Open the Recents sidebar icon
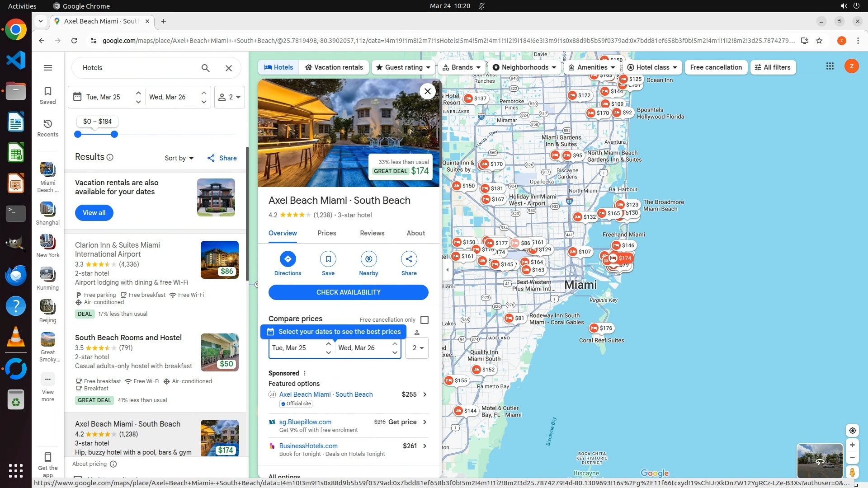This screenshot has height=488, width=868. click(x=47, y=128)
